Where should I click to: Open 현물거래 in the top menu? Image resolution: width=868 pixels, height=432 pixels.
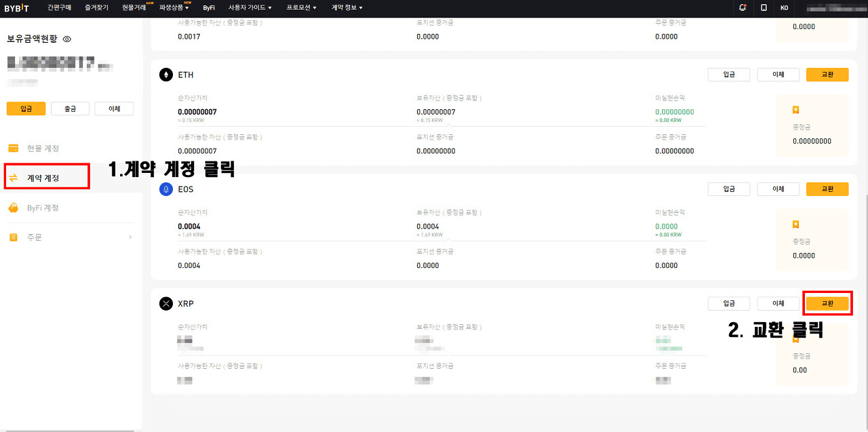click(134, 7)
